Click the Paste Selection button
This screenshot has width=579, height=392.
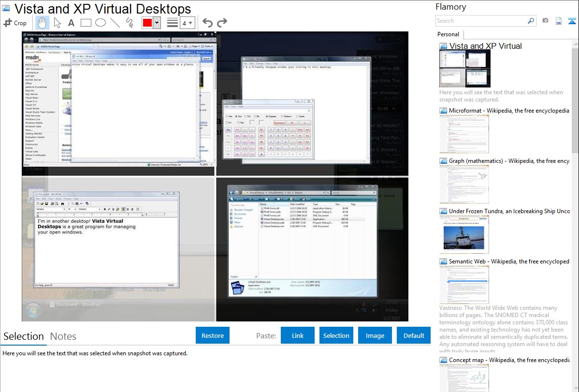click(336, 335)
